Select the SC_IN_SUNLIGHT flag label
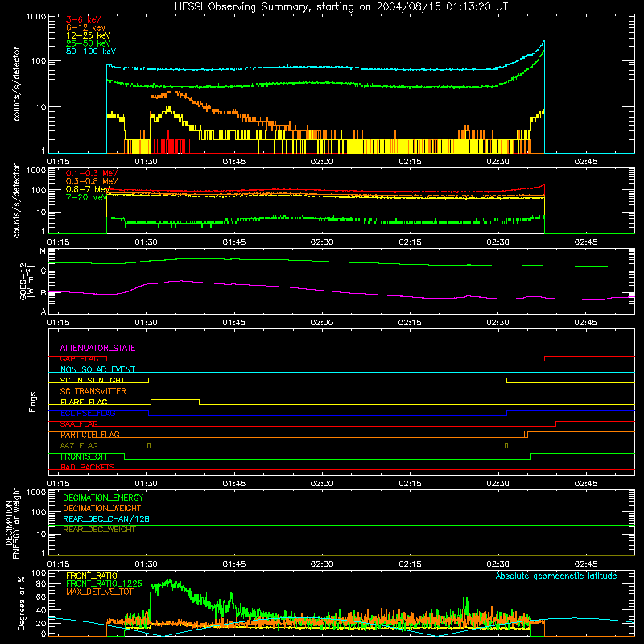The image size is (644, 644). pos(93,380)
